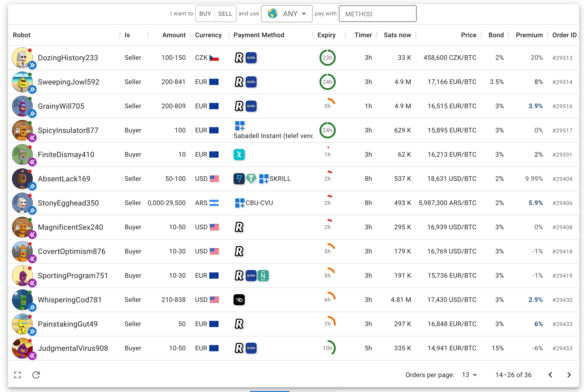Open the ANY currency dropdown
584x392 pixels.
(286, 14)
